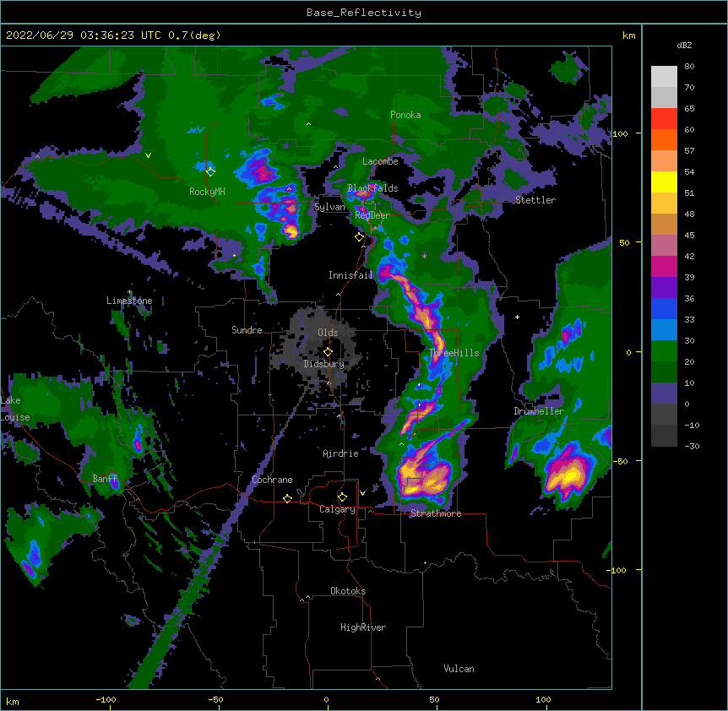Click the 80 dBZ value at legend top

point(689,67)
